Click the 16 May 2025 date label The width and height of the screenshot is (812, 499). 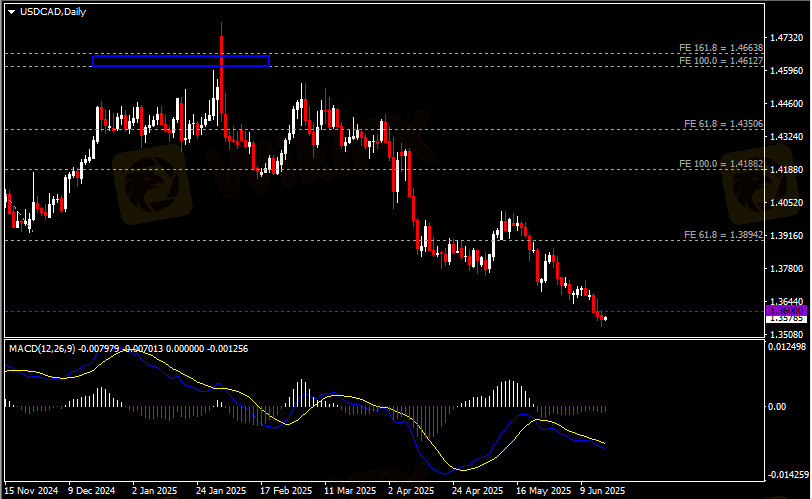point(543,490)
